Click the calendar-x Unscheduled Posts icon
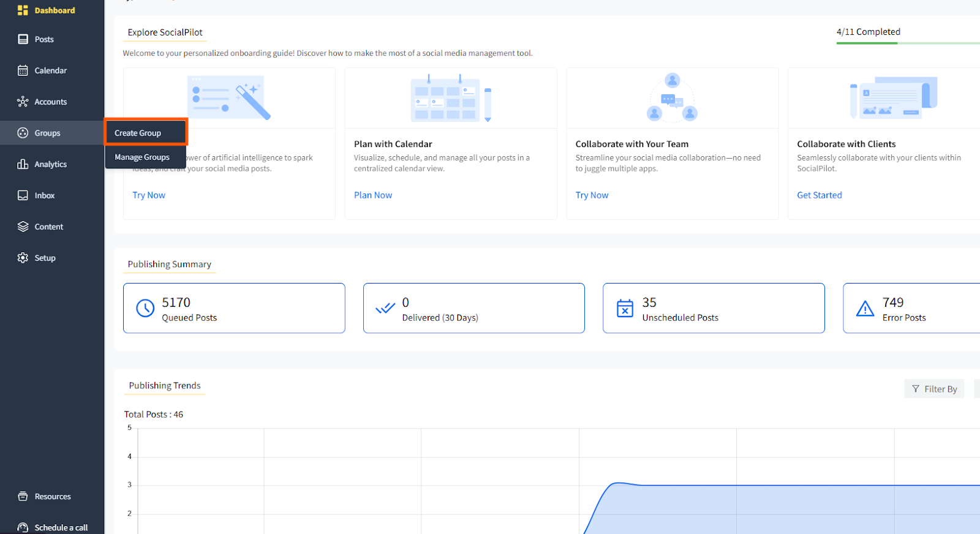980x534 pixels. click(x=625, y=308)
